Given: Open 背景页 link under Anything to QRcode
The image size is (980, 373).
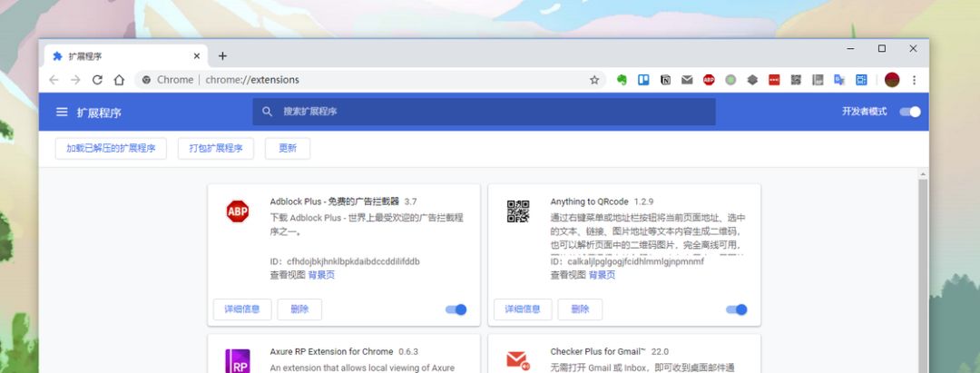Looking at the screenshot, I should point(602,275).
